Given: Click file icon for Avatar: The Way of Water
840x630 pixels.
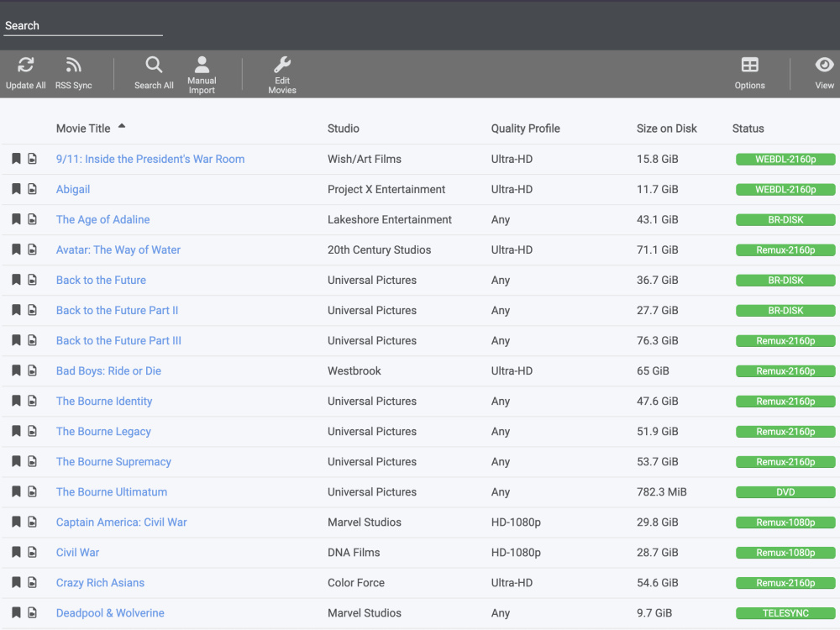Looking at the screenshot, I should point(32,249).
